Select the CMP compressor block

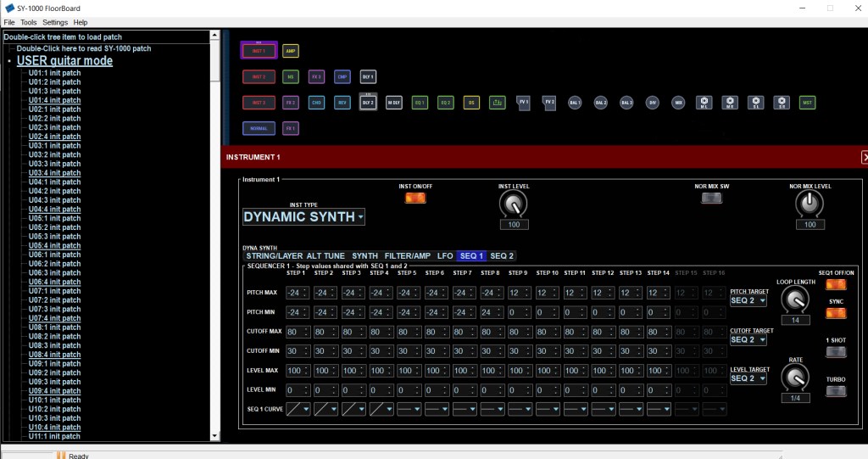tap(342, 76)
